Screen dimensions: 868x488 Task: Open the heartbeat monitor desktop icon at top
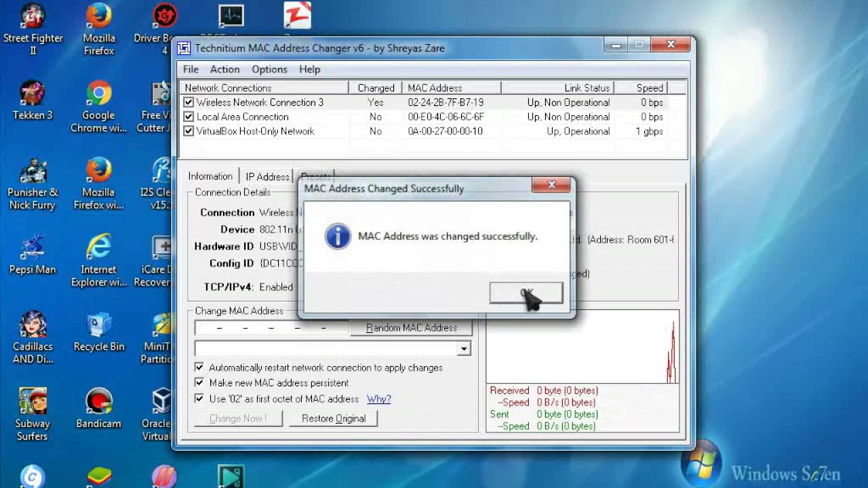tap(231, 17)
